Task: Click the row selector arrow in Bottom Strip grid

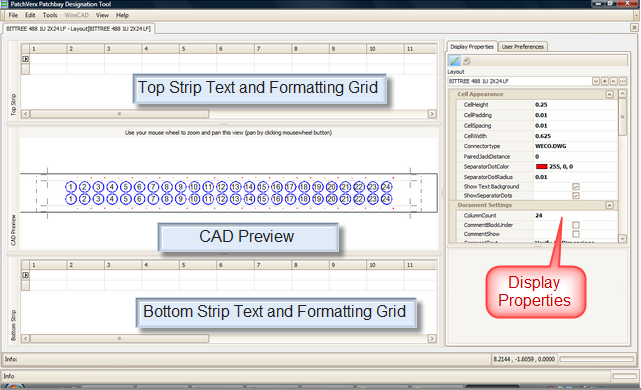Action: click(x=25, y=275)
